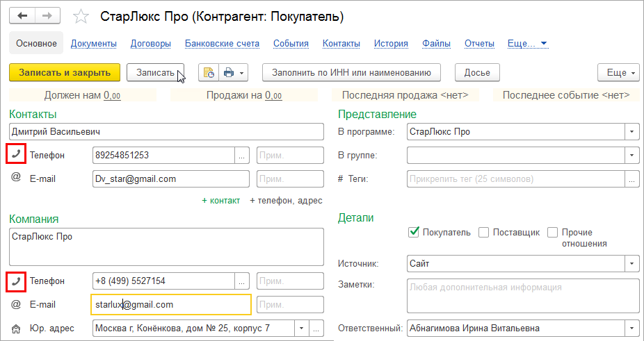Add the card to favorites with the star

tap(81, 16)
